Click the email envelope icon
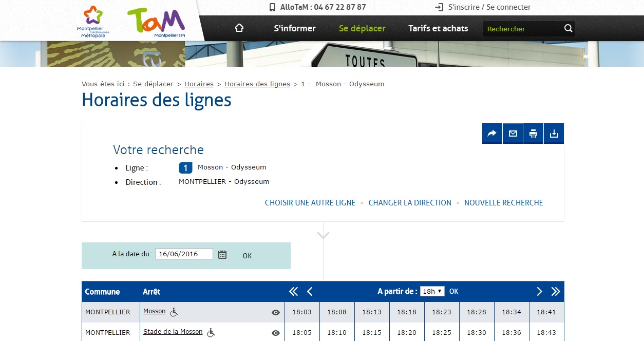644x341 pixels. click(x=513, y=134)
